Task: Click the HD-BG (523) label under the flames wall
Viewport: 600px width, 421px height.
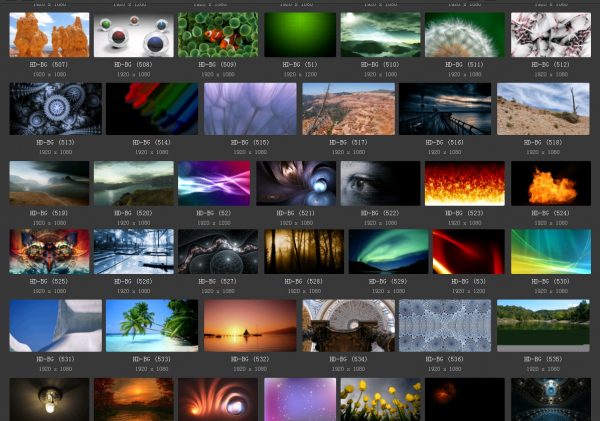Action: (x=465, y=213)
